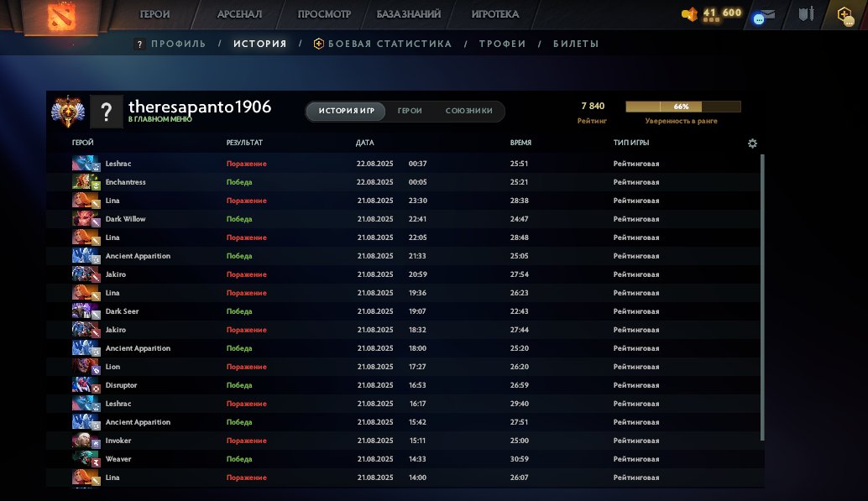Viewport: 868px width, 501px height.
Task: Go to the Трофеи tab
Action: [502, 44]
